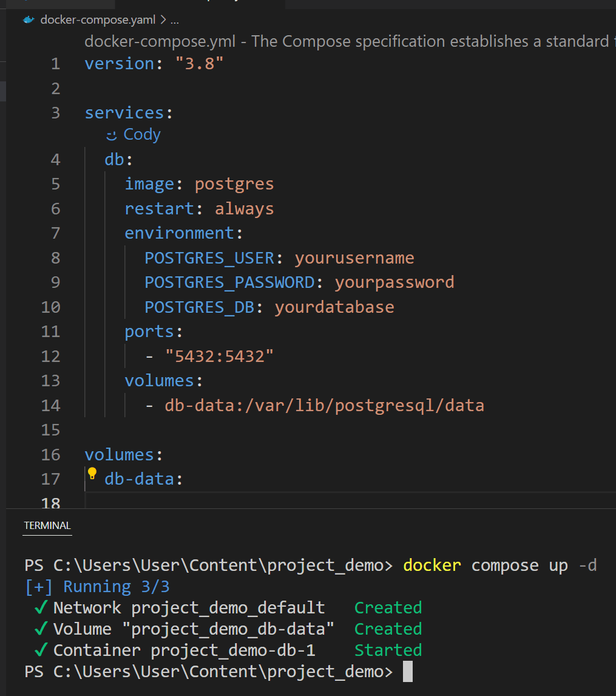The width and height of the screenshot is (616, 696).
Task: Click the db-data volume path on line 14
Action: [x=324, y=405]
